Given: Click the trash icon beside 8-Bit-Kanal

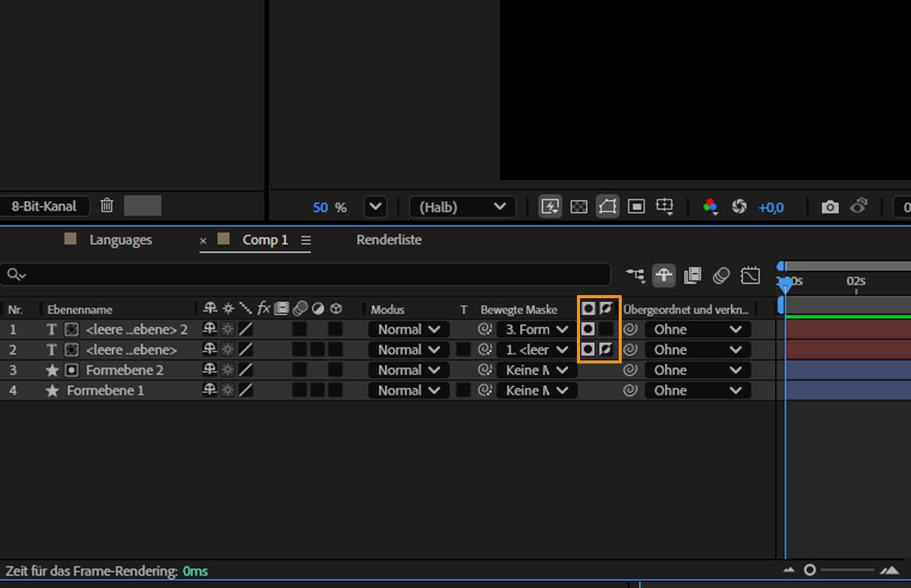Looking at the screenshot, I should [107, 206].
